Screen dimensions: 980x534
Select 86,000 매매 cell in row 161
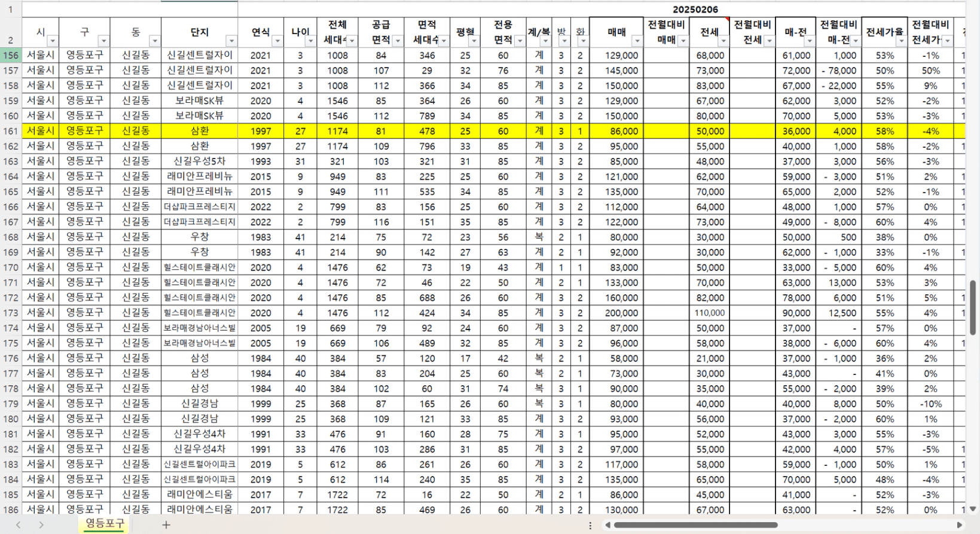pyautogui.click(x=616, y=131)
